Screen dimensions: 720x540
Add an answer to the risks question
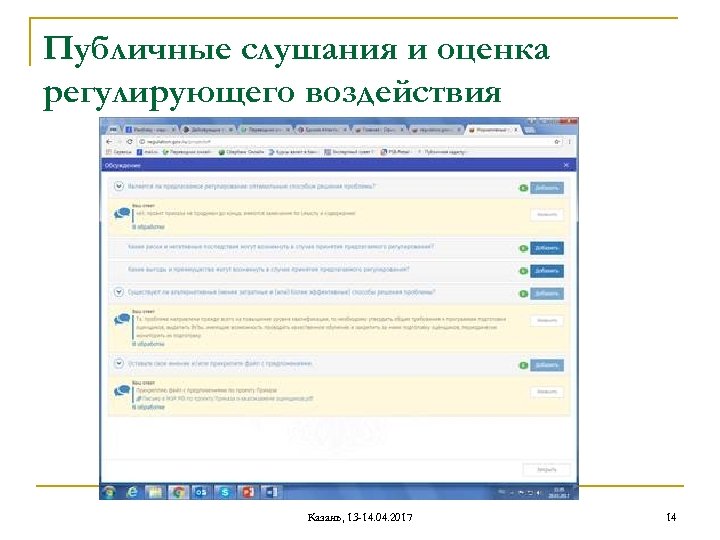(x=547, y=248)
